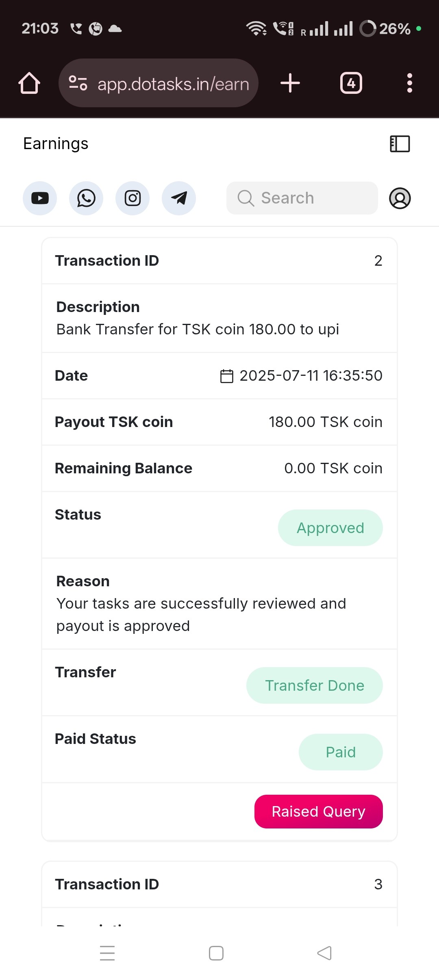
Task: Open a new browser tab
Action: [290, 83]
